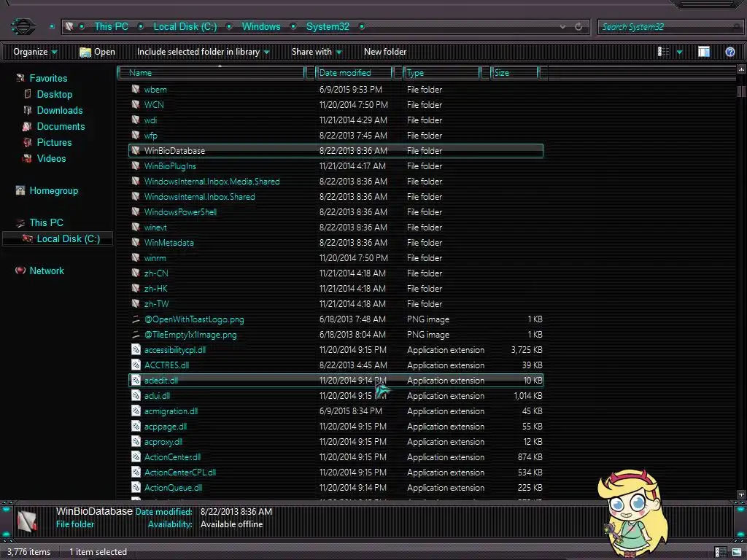The image size is (747, 560).
Task: Select the accessibilitycpl.dll file icon
Action: click(136, 349)
